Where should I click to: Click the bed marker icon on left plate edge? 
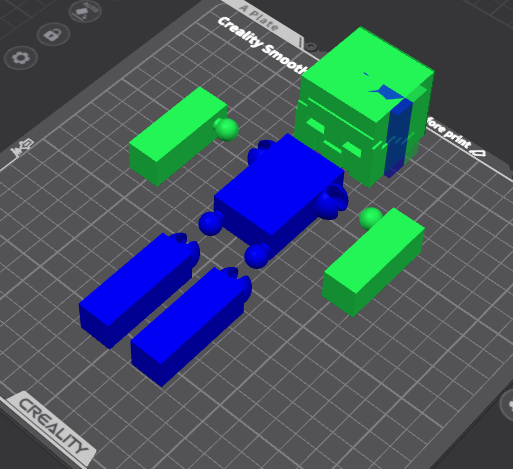point(22,148)
